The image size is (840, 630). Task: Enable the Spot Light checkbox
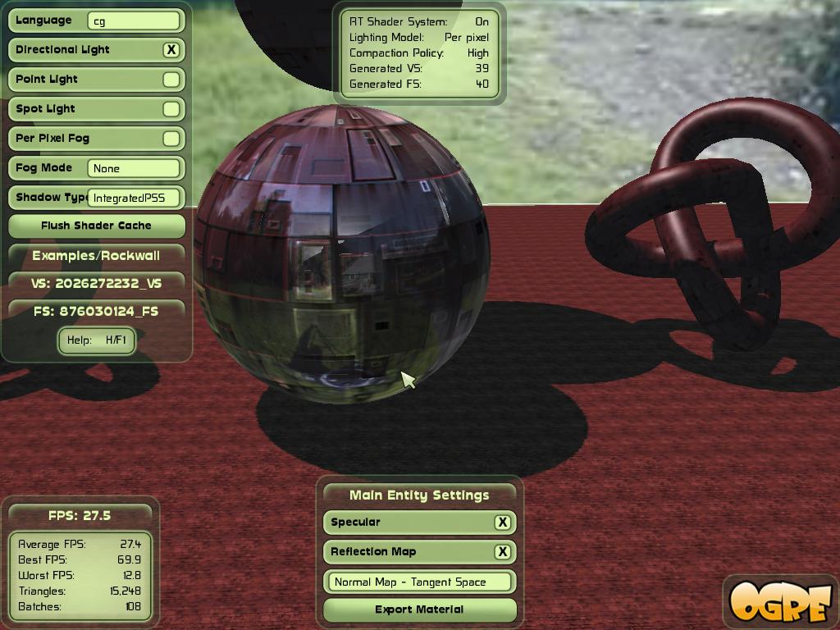(171, 109)
